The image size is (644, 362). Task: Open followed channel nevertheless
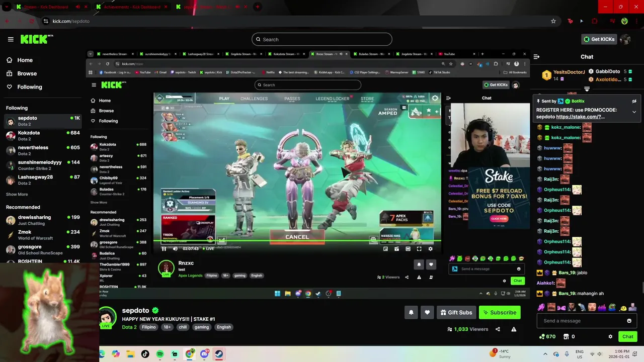click(x=43, y=150)
